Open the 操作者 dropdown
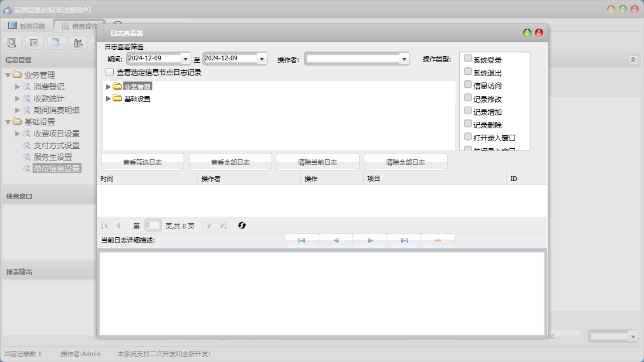Viewport: 644px width, 362px height. [x=405, y=59]
